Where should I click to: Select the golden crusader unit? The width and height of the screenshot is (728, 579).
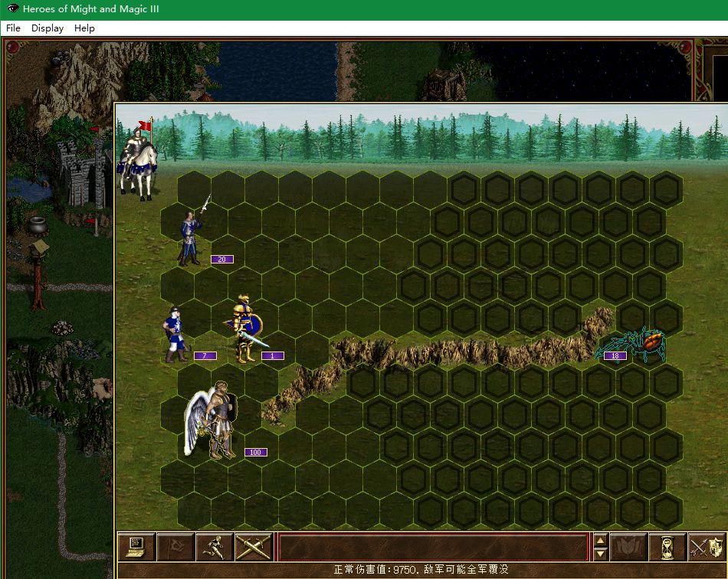tap(244, 329)
